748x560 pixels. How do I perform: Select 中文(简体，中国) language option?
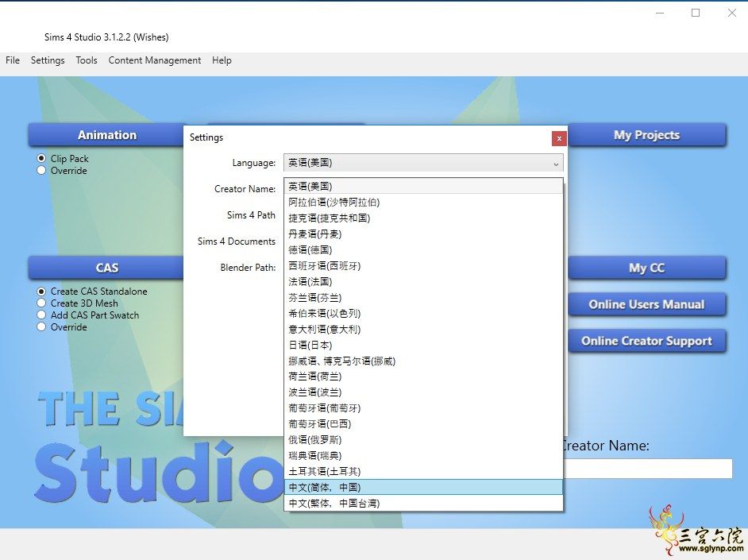(423, 487)
